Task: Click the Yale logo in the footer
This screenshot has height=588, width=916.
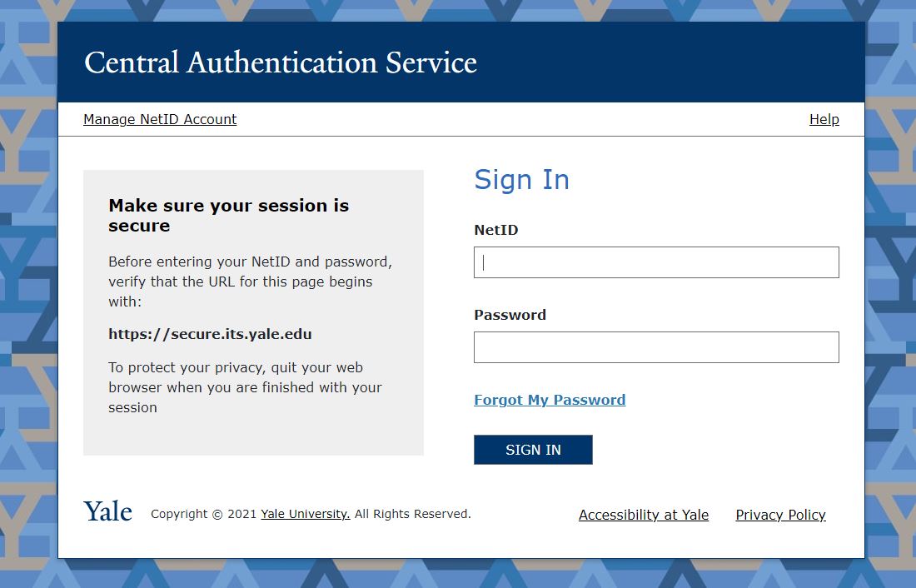Action: 107,510
